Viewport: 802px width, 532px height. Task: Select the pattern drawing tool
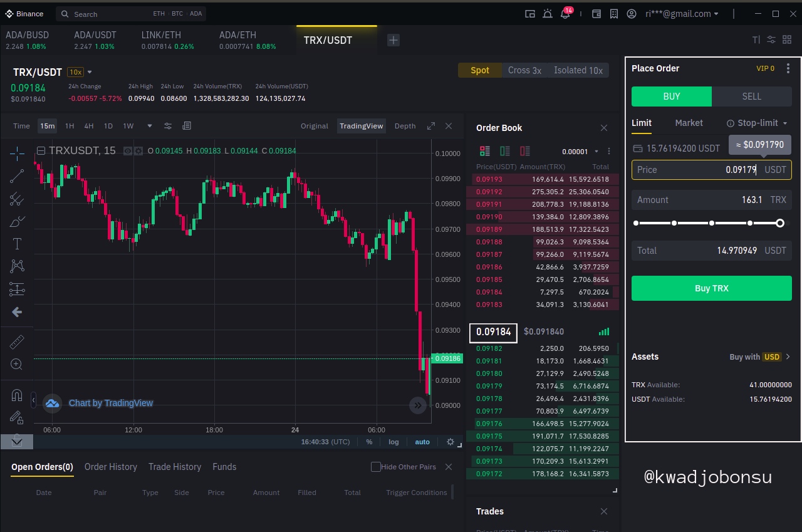pos(17,266)
